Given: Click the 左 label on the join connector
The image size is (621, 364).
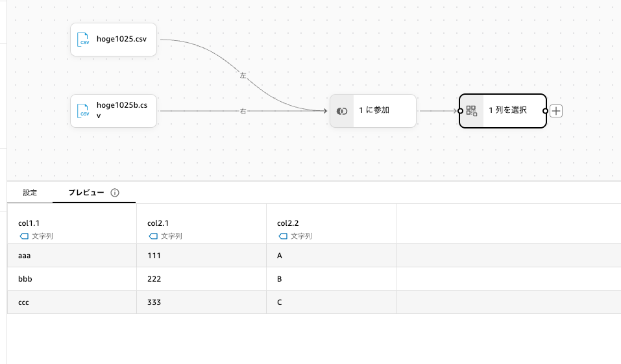Looking at the screenshot, I should [243, 75].
